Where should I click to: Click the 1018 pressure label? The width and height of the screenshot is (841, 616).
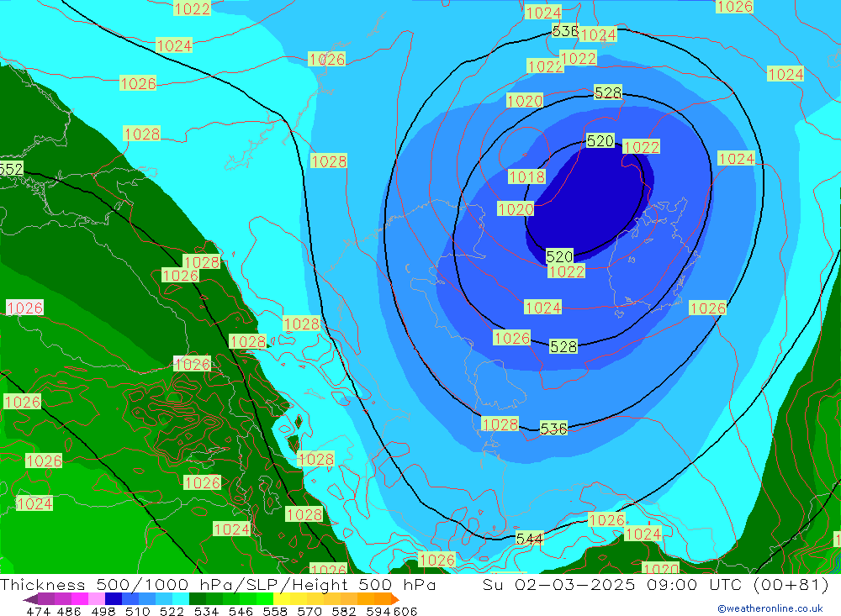click(x=526, y=176)
